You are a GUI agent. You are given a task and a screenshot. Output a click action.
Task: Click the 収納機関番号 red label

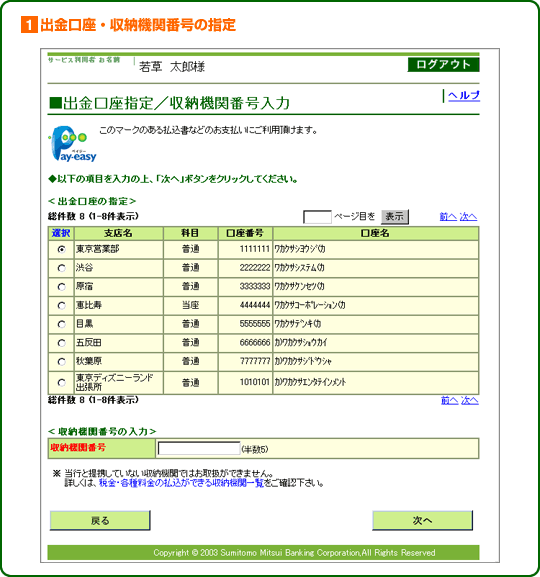point(78,447)
